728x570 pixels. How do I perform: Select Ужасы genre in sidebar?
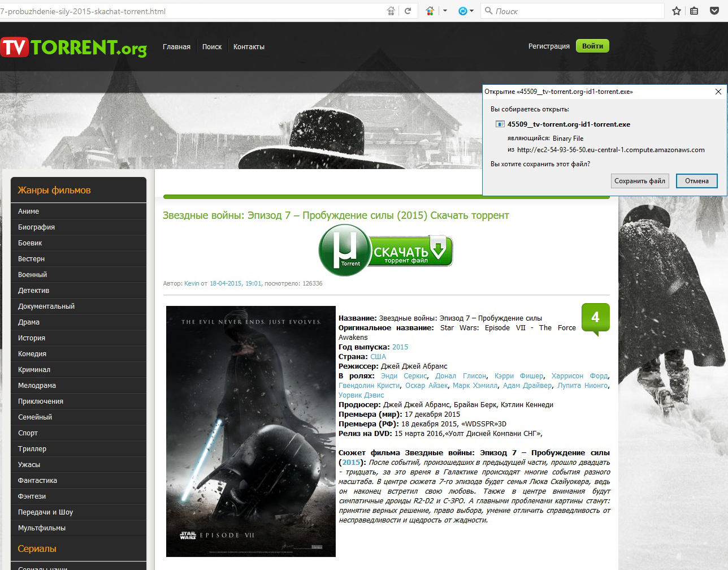click(79, 464)
